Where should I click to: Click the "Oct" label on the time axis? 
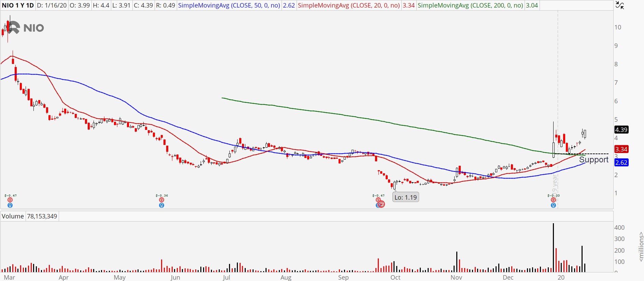(396, 277)
